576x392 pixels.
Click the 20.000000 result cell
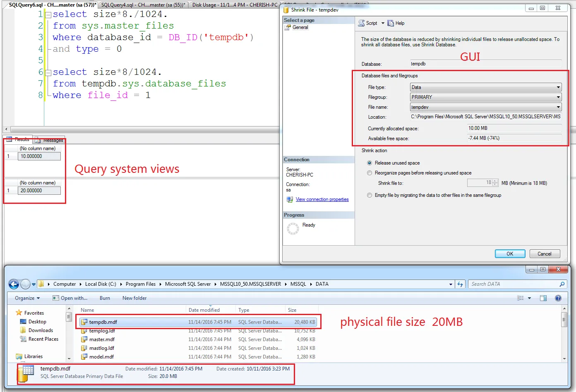(39, 191)
